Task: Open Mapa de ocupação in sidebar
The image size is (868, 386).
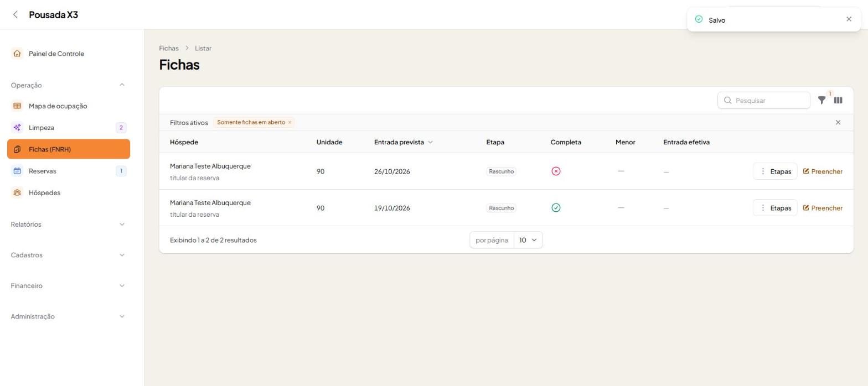Action: [x=69, y=106]
